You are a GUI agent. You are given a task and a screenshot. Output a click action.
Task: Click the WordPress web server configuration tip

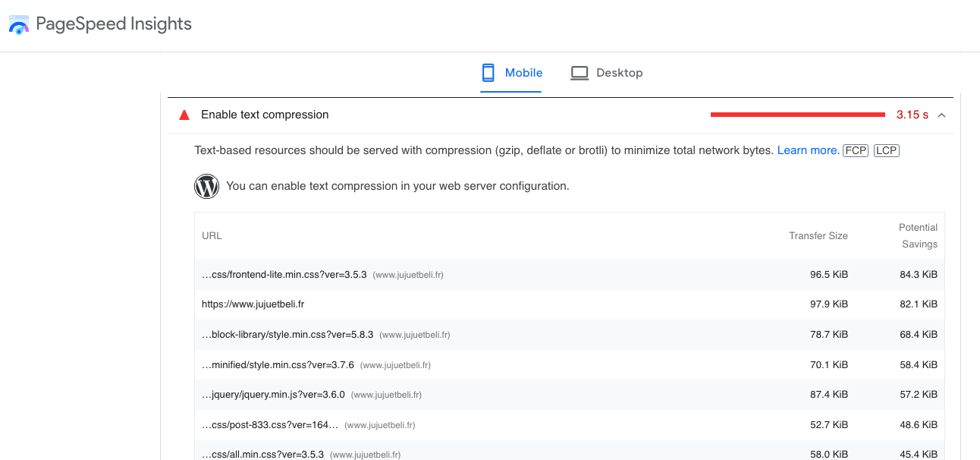(x=397, y=186)
